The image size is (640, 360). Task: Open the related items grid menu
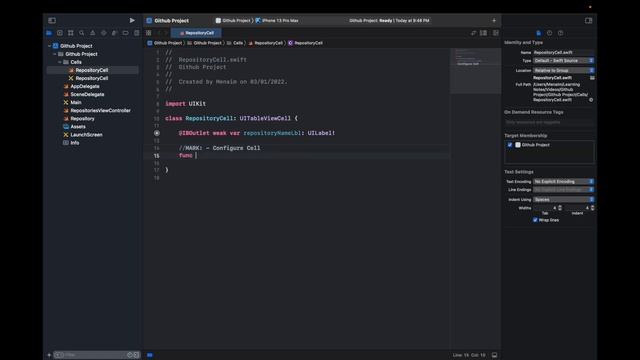(149, 33)
